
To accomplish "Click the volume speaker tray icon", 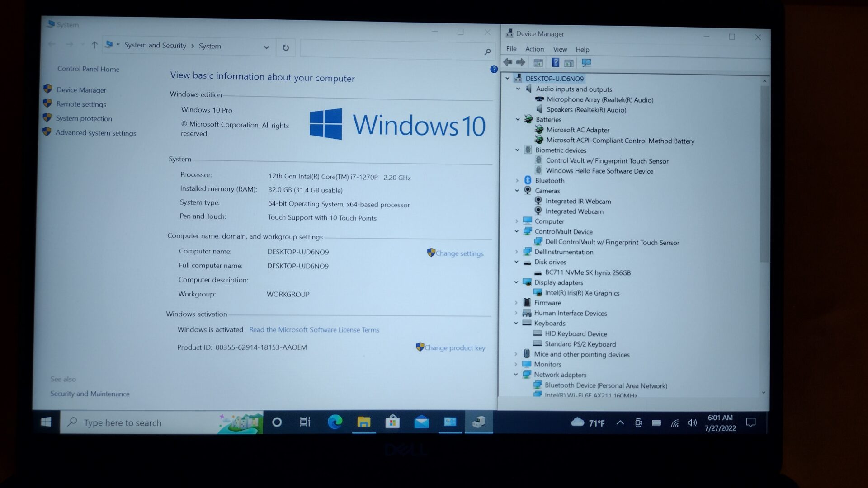I will click(692, 423).
